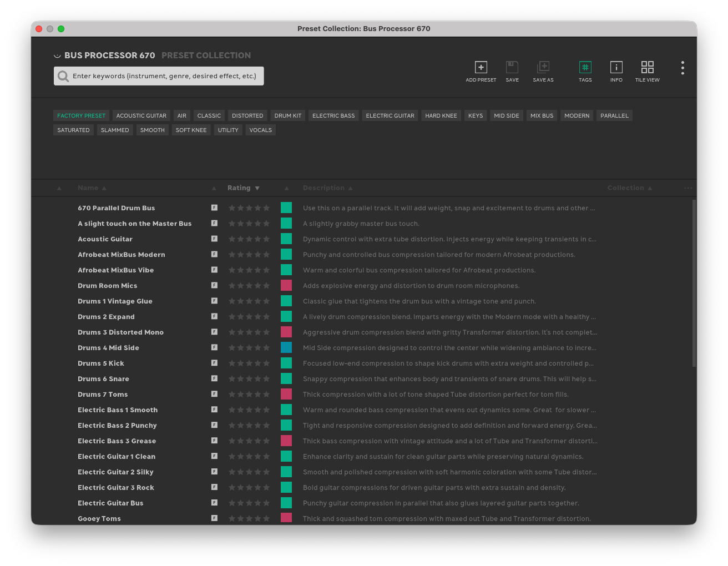728x566 pixels.
Task: Rate Electric Guitar 1 Clean four stars
Action: [257, 456]
